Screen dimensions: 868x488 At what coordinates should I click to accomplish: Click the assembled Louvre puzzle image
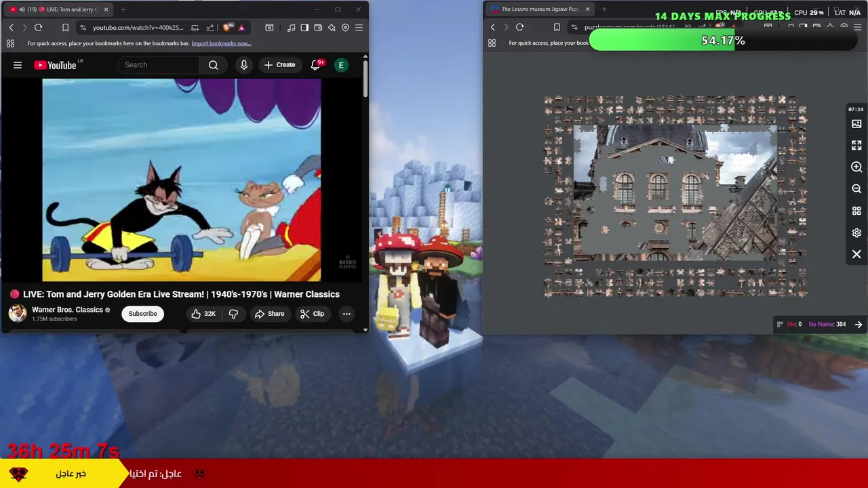(675, 193)
